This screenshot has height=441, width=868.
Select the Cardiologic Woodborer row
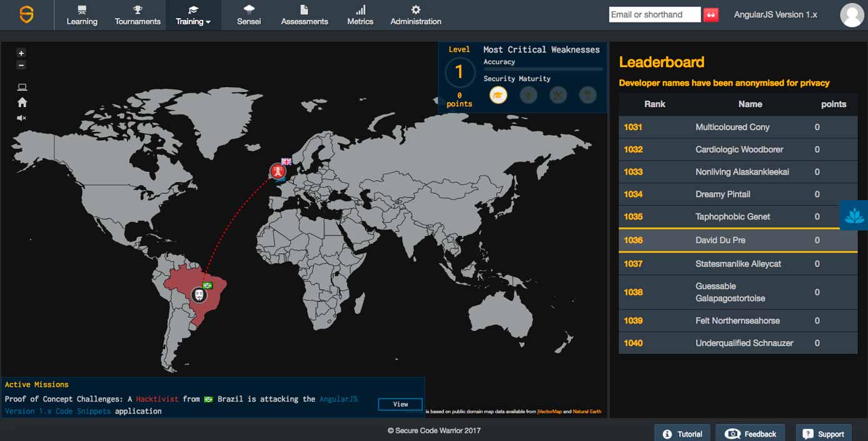pos(738,150)
